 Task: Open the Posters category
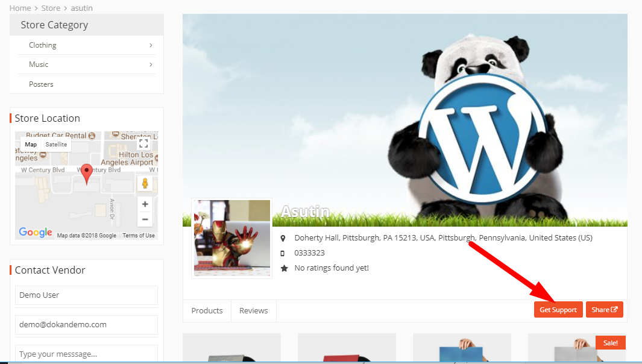pyautogui.click(x=41, y=84)
